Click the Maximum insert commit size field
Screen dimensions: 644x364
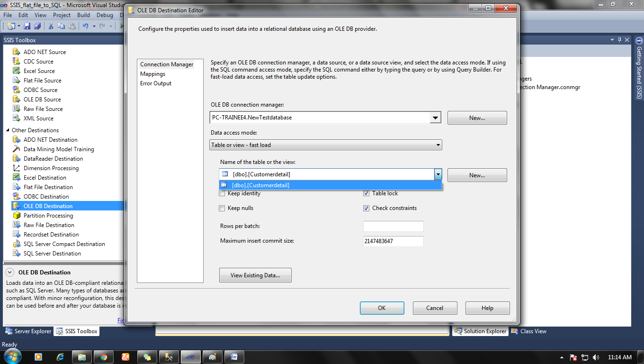[393, 241]
